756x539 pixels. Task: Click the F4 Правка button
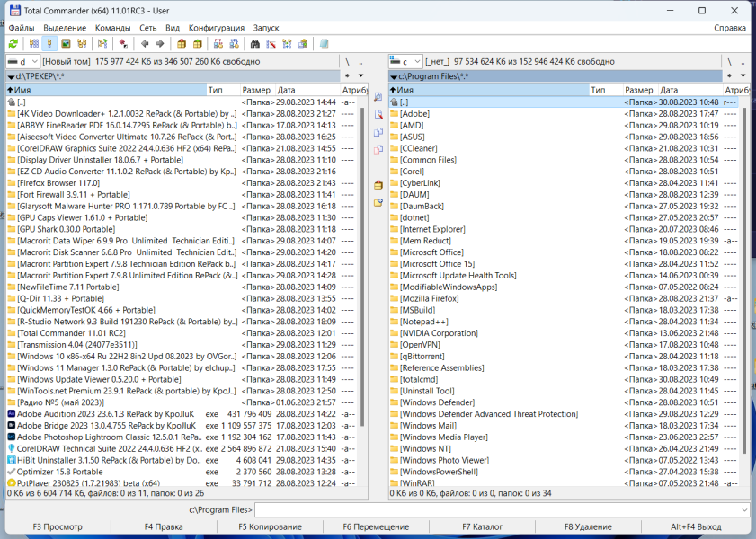coord(164,527)
